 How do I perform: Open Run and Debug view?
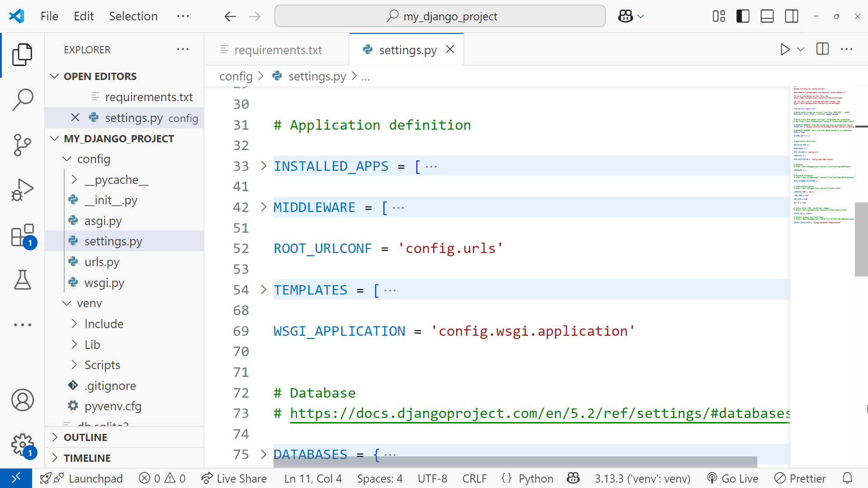point(22,189)
